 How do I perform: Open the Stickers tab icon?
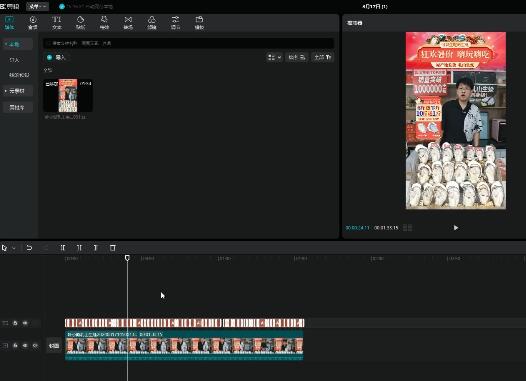click(81, 22)
